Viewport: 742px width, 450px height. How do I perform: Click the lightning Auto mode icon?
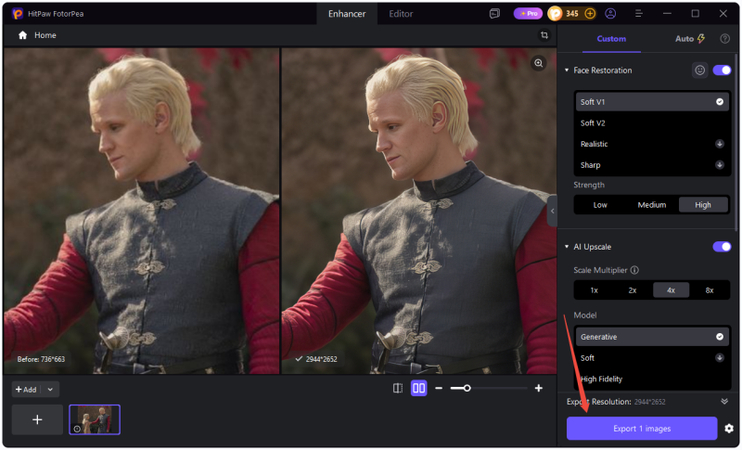pos(701,39)
